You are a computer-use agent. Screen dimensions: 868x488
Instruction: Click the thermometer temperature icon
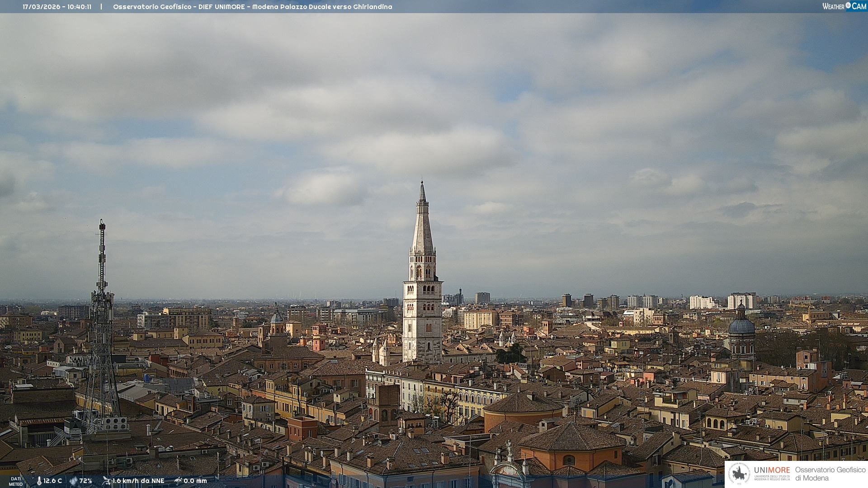pyautogui.click(x=39, y=481)
